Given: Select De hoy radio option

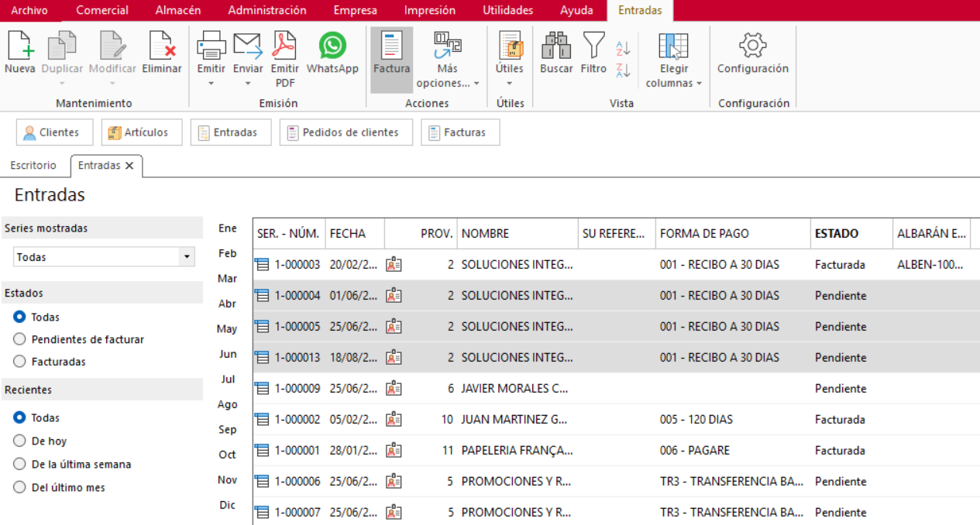Looking at the screenshot, I should tap(20, 441).
